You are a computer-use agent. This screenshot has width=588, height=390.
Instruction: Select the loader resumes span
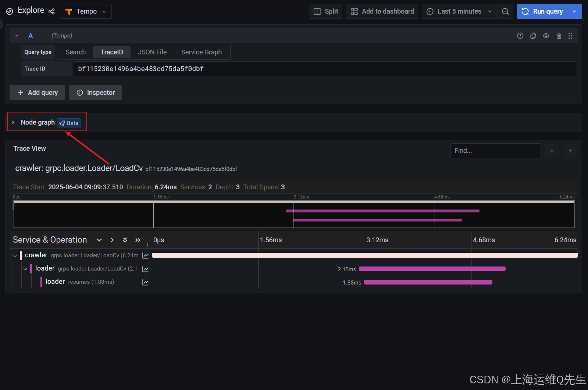coord(80,282)
